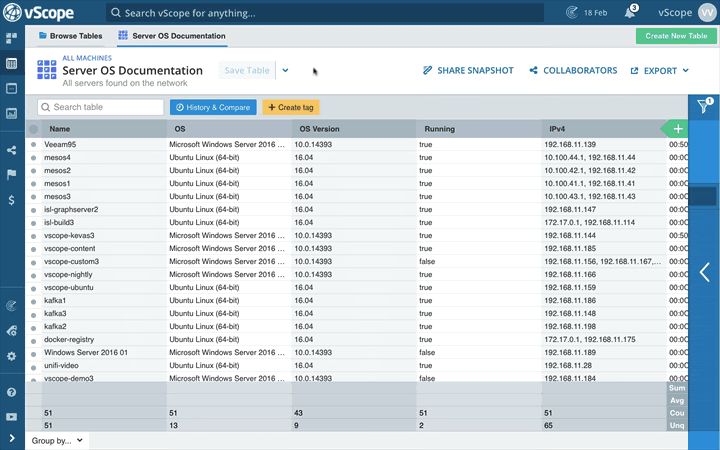Click the History & Compare button

tap(213, 107)
